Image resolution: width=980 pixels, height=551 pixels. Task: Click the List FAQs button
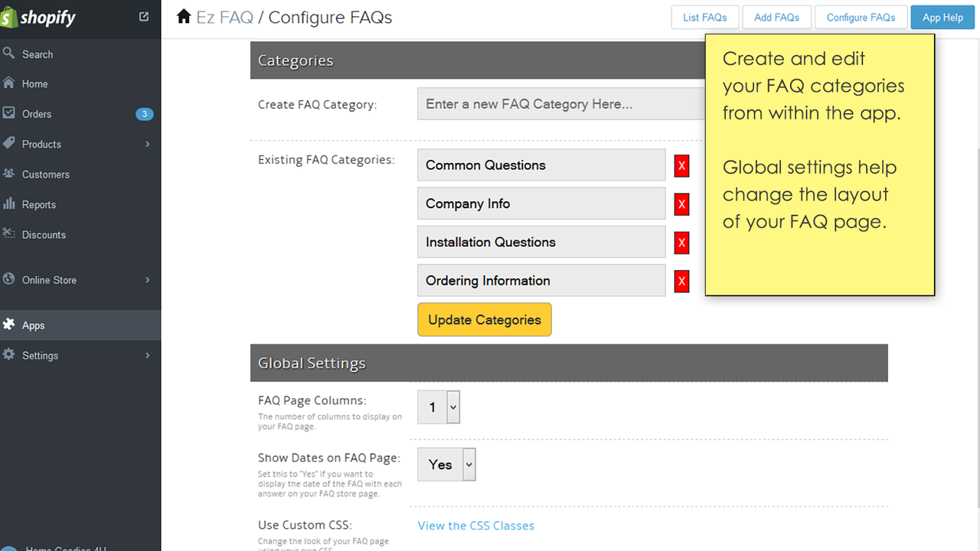click(705, 17)
